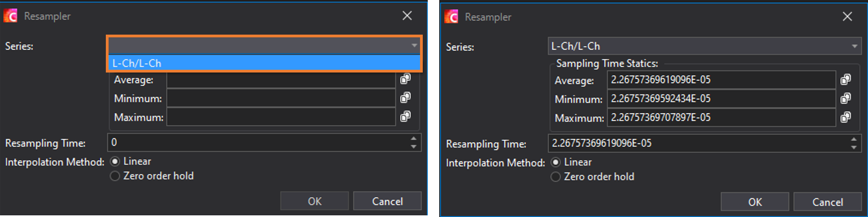Image resolution: width=868 pixels, height=217 pixels.
Task: Pick L-Ch/L-Ch from the dropdown list
Action: point(264,63)
